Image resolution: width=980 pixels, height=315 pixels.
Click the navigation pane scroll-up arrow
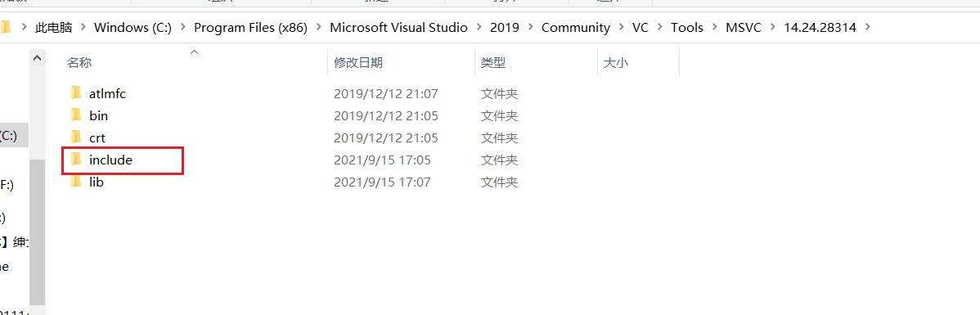coord(37,58)
